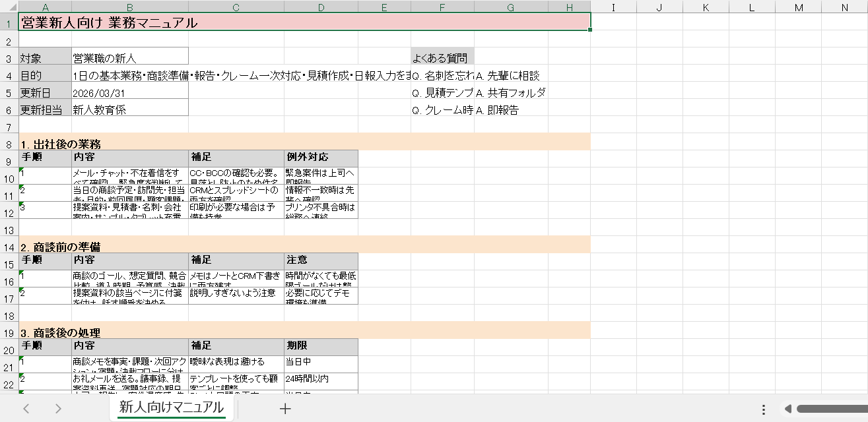
Task: Select the cell 説明しすぎないよう注意
Action: (236, 296)
